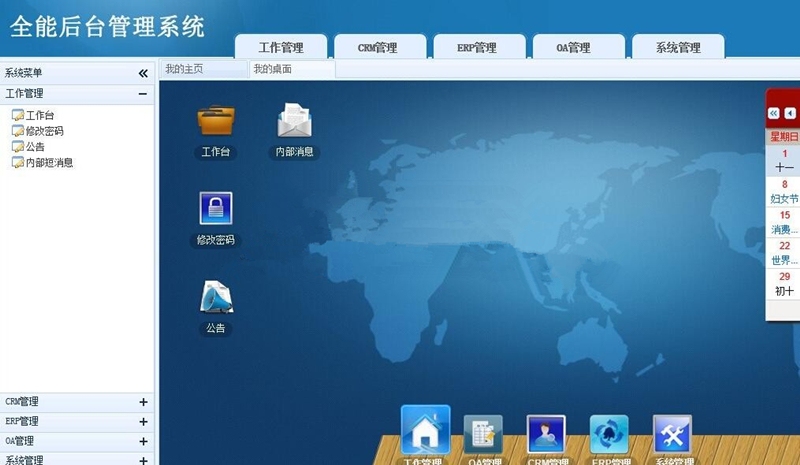Image resolution: width=800 pixels, height=465 pixels.
Task: Click the 全能后台管理系统 title
Action: tap(107, 27)
